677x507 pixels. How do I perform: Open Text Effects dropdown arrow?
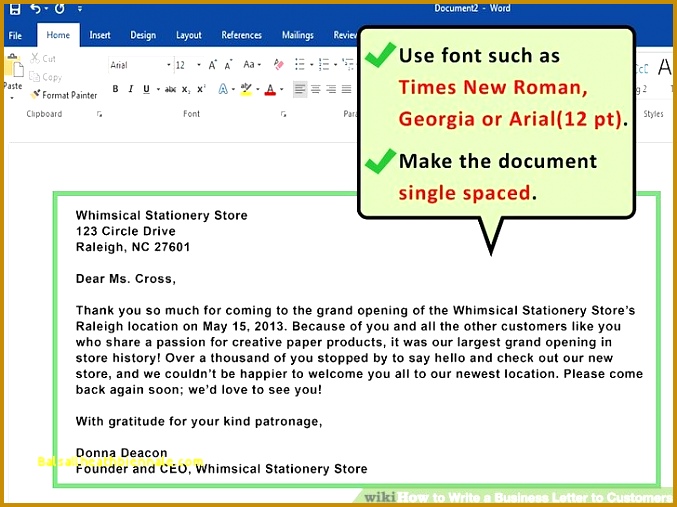[233, 89]
